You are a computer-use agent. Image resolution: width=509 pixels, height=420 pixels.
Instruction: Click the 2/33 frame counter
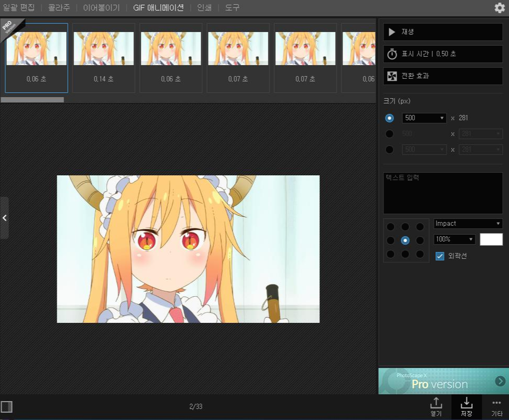196,406
